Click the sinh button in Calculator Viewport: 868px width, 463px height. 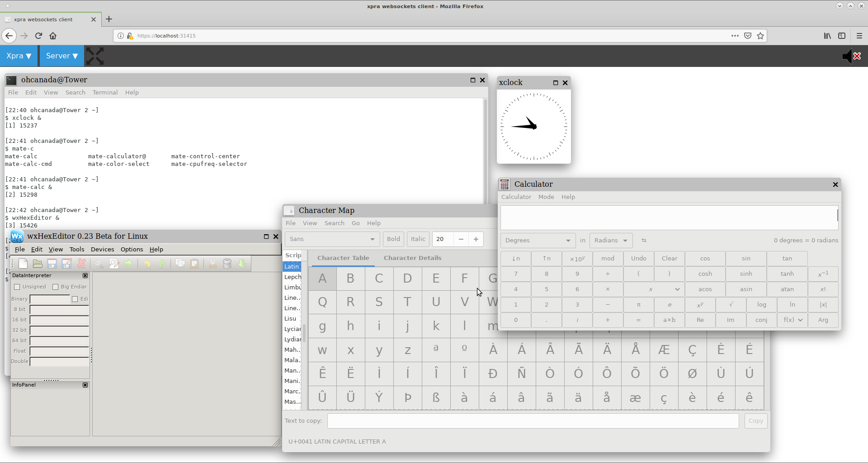[x=746, y=274]
